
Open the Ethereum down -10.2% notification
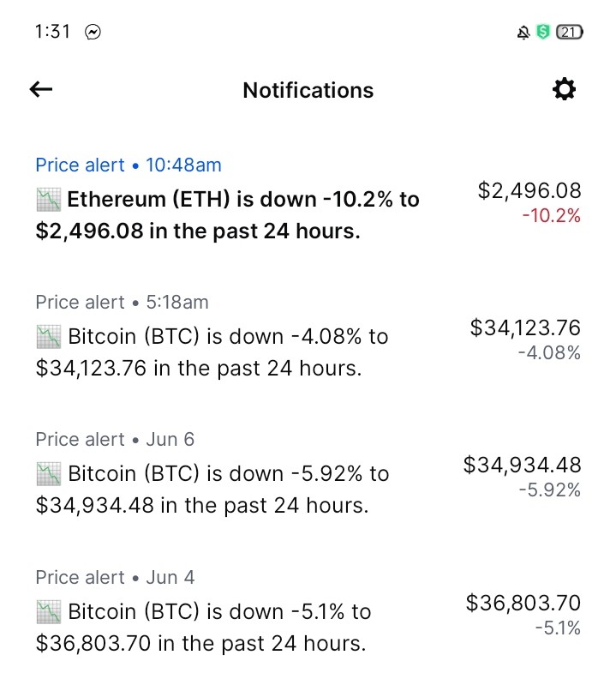pyautogui.click(x=308, y=199)
